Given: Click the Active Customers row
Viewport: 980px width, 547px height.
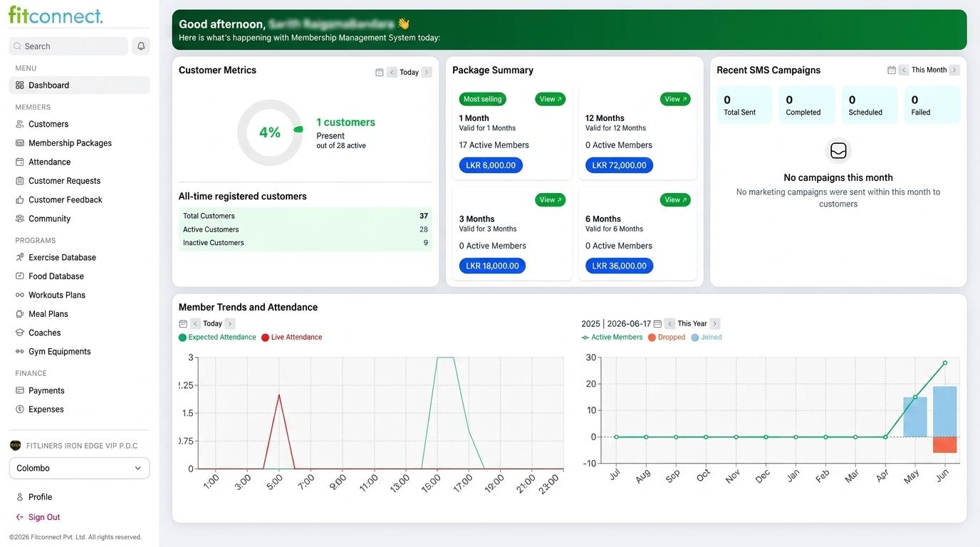Looking at the screenshot, I should [306, 229].
